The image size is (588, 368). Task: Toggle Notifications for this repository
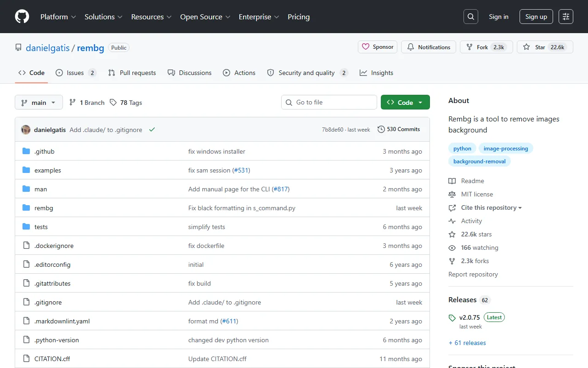point(429,47)
